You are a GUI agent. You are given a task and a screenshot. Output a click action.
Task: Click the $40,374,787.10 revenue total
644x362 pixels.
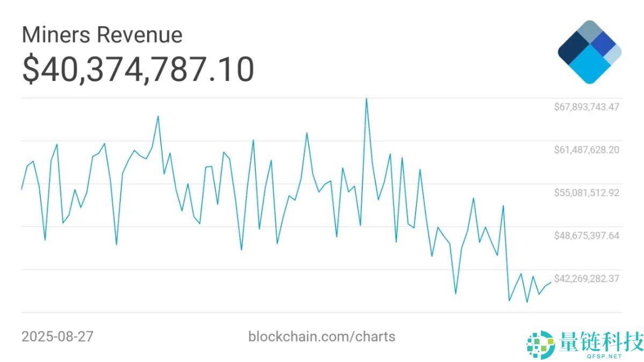(x=138, y=70)
